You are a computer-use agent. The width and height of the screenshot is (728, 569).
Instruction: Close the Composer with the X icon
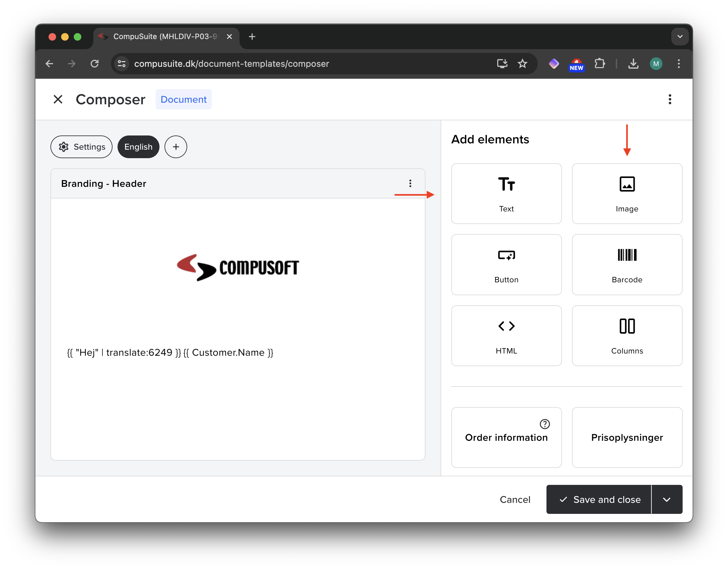point(58,99)
